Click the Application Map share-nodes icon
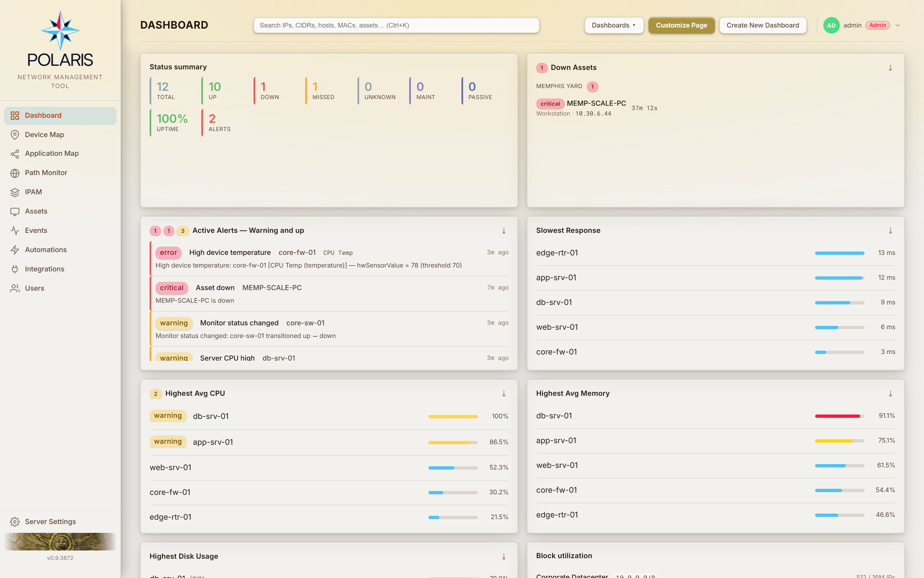This screenshot has height=578, width=924. point(15,154)
